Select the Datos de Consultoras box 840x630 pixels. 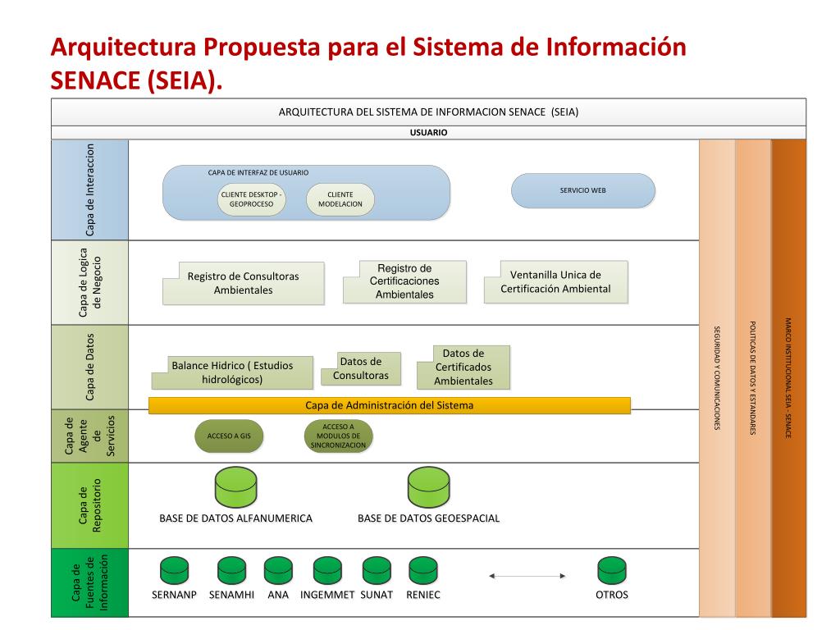point(361,368)
